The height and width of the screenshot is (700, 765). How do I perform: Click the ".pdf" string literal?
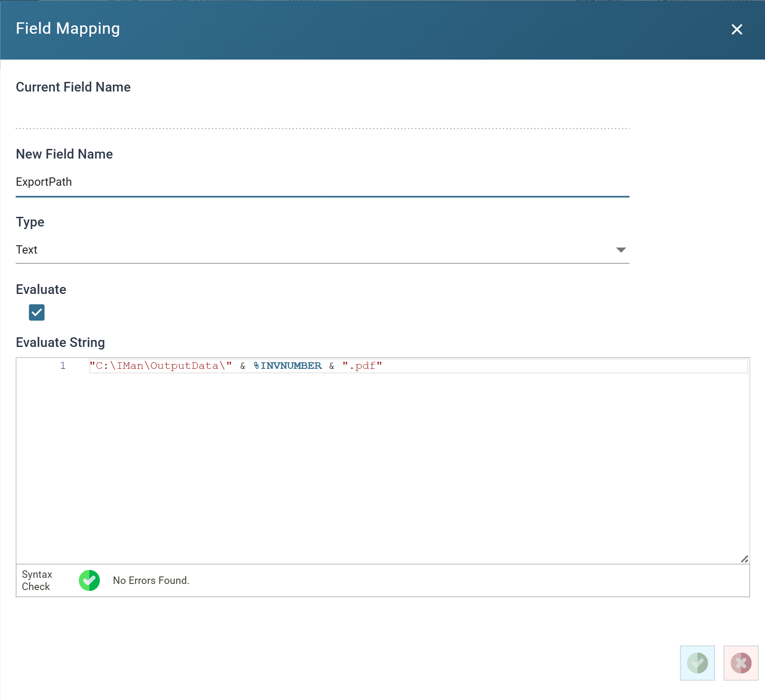362,366
